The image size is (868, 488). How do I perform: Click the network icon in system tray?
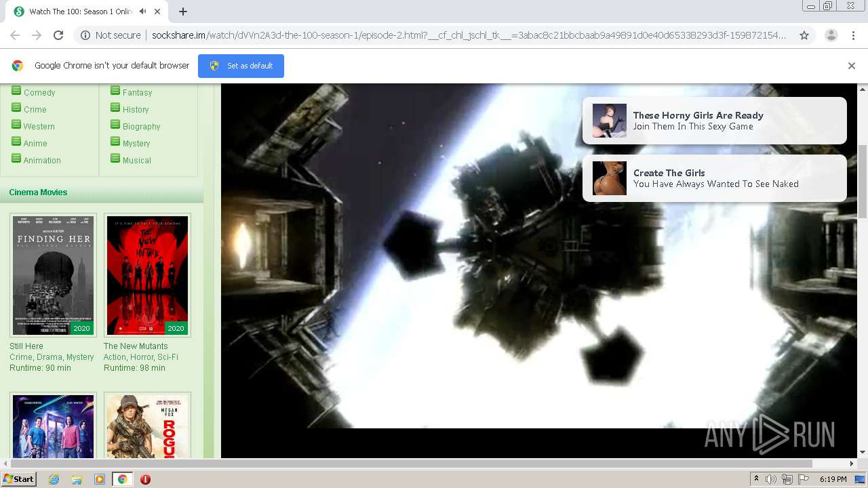787,479
